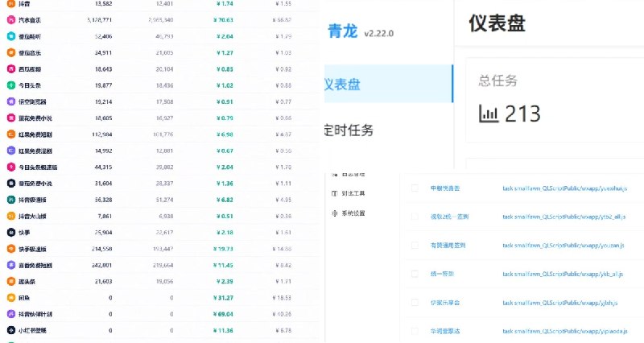The width and height of the screenshot is (644, 343).
Task: Click the 快手 app name
Action: click(x=24, y=233)
